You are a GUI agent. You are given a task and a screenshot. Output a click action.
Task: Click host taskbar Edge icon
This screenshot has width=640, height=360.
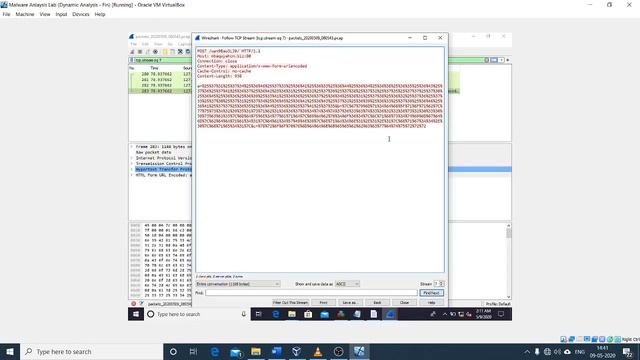click(215, 351)
